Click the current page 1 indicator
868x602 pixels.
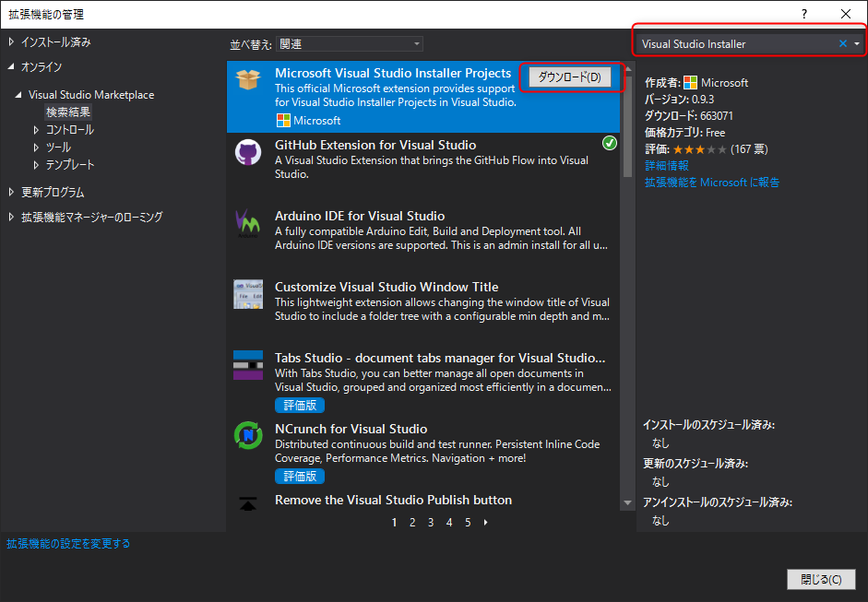394,523
